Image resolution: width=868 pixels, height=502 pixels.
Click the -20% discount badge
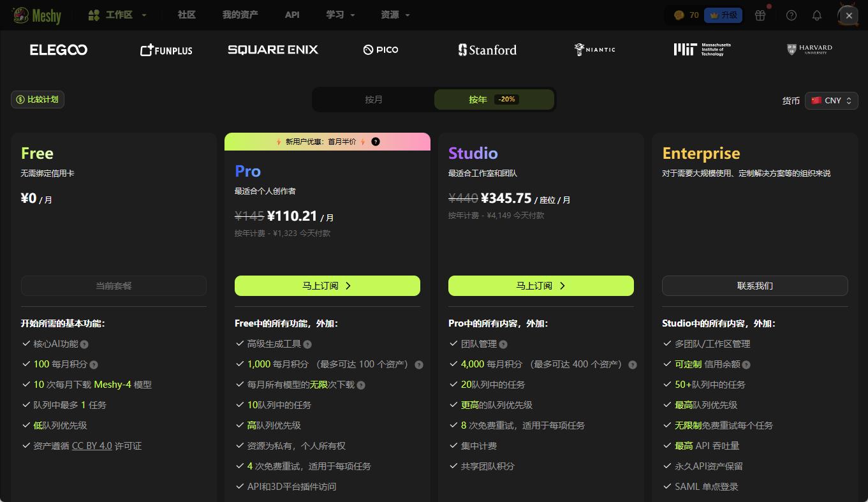point(508,100)
